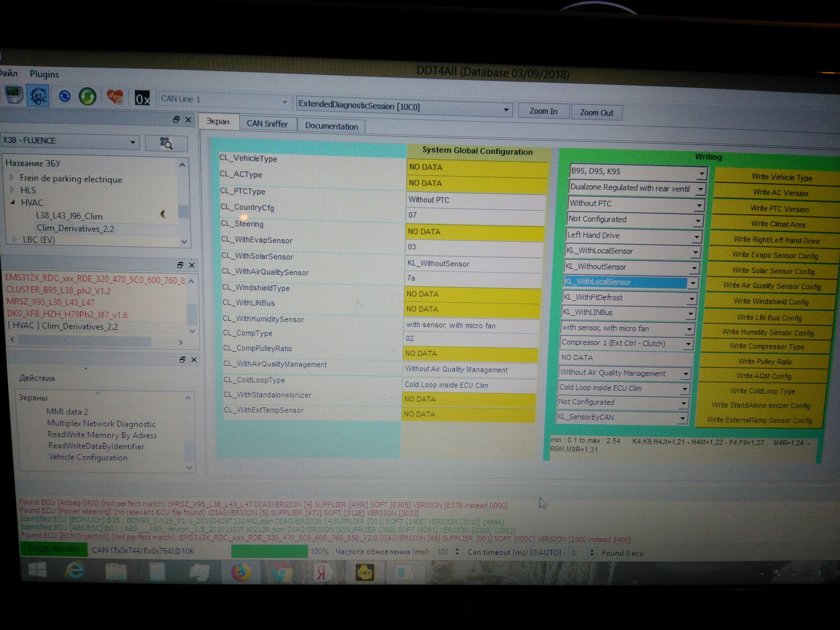The width and height of the screenshot is (840, 630).
Task: Undock the ECU list panel
Action: [x=180, y=265]
